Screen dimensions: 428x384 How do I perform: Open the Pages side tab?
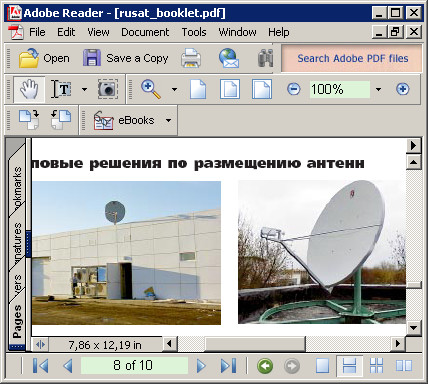[x=17, y=321]
